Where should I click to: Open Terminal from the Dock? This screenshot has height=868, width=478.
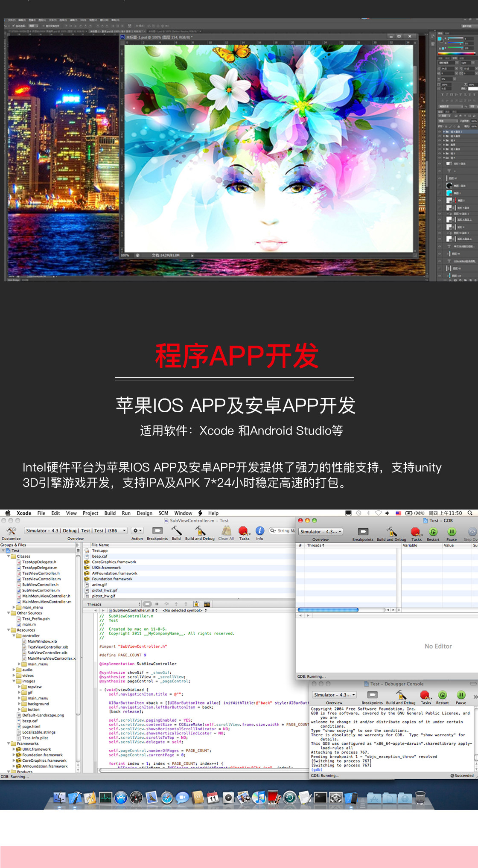tap(321, 798)
